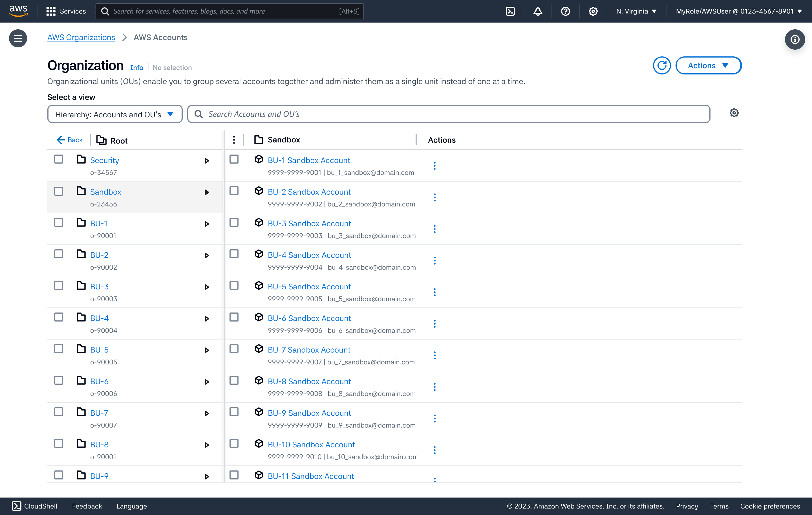The height and width of the screenshot is (515, 812).
Task: Open the BU-2 Sandbox Account link
Action: pos(309,192)
